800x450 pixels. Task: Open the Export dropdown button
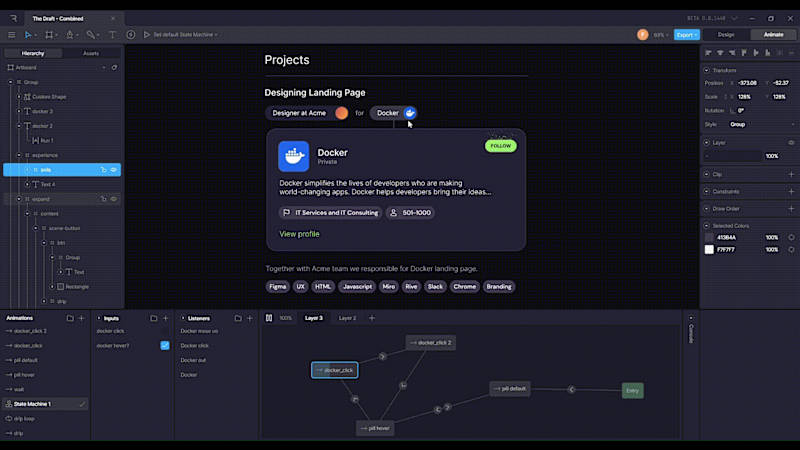tap(686, 35)
